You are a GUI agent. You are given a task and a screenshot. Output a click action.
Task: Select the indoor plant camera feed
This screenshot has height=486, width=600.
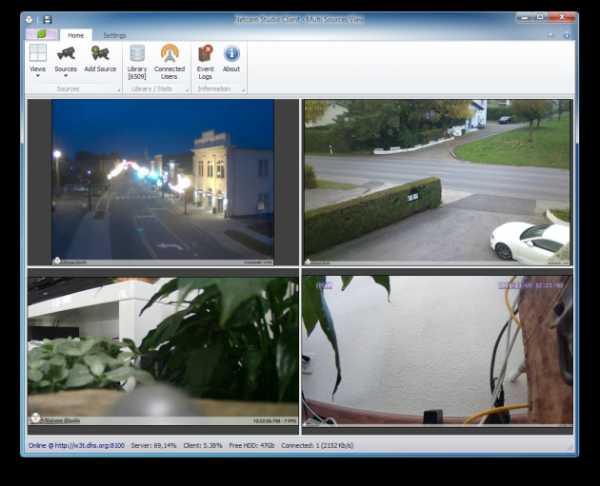pyautogui.click(x=163, y=351)
